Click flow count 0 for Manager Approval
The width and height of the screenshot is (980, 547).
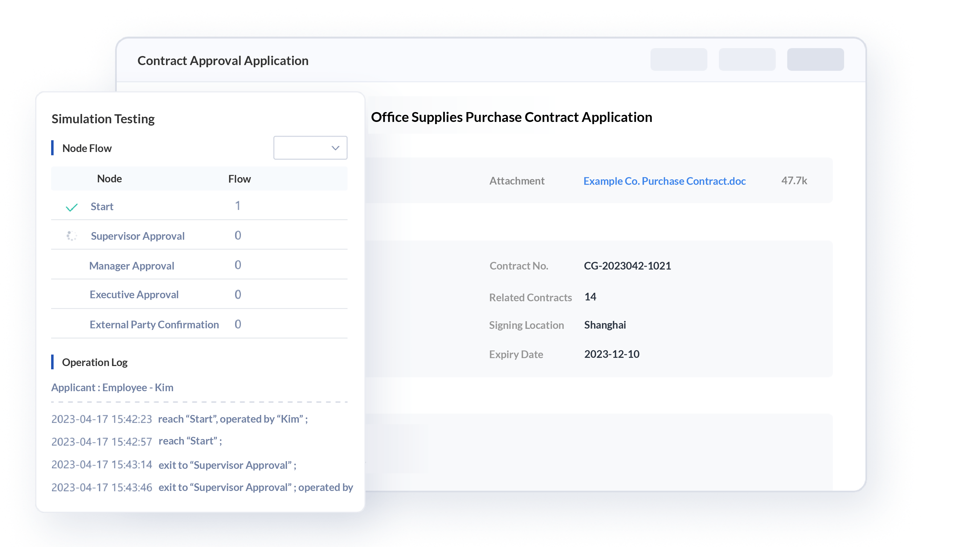click(x=238, y=265)
